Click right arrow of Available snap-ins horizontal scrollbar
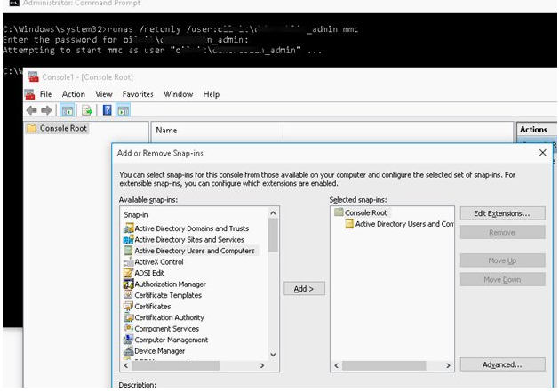Screen dimensions: 559x392 pyautogui.click(x=262, y=365)
